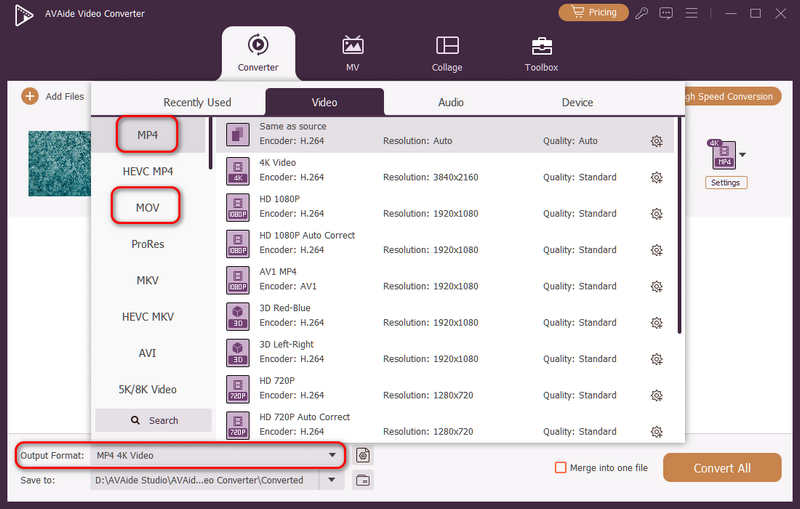The width and height of the screenshot is (800, 509).
Task: Click the Pricing button
Action: [x=593, y=12]
